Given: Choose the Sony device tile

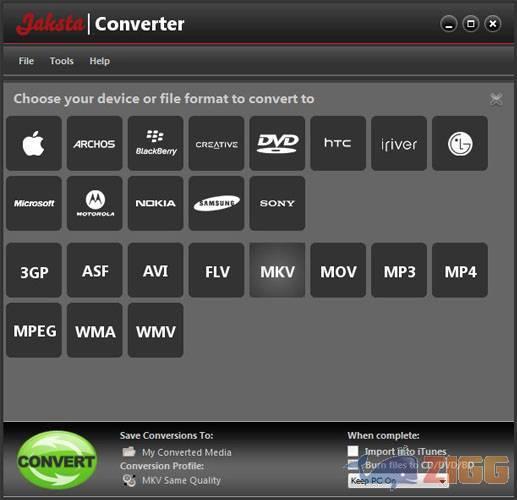Looking at the screenshot, I should [277, 203].
